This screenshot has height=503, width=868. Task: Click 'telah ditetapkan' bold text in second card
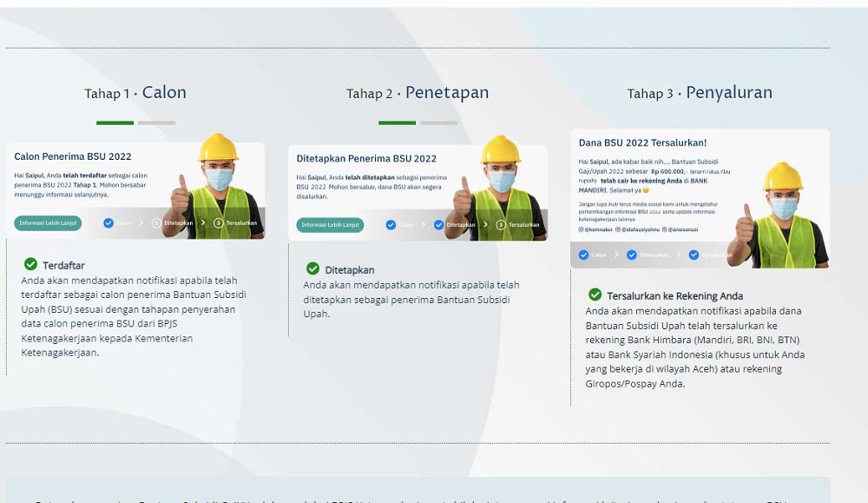[370, 177]
